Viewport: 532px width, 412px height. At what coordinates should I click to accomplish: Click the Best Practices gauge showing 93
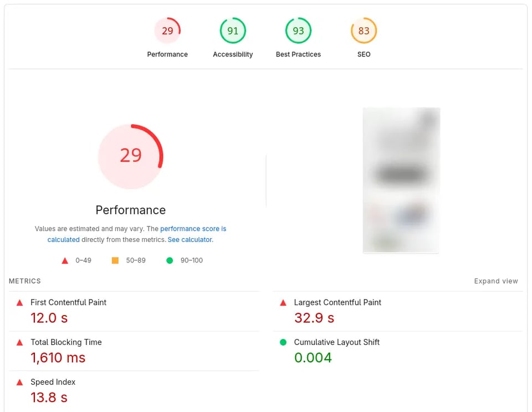tap(298, 31)
